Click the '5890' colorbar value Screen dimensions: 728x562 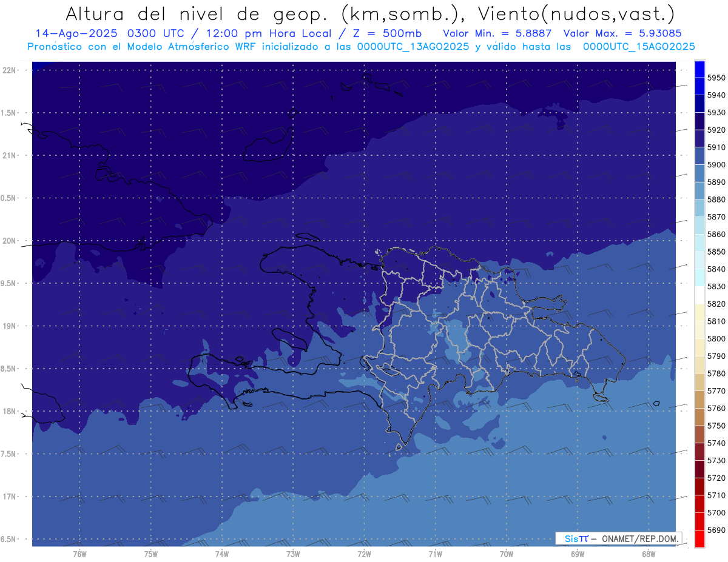[716, 182]
